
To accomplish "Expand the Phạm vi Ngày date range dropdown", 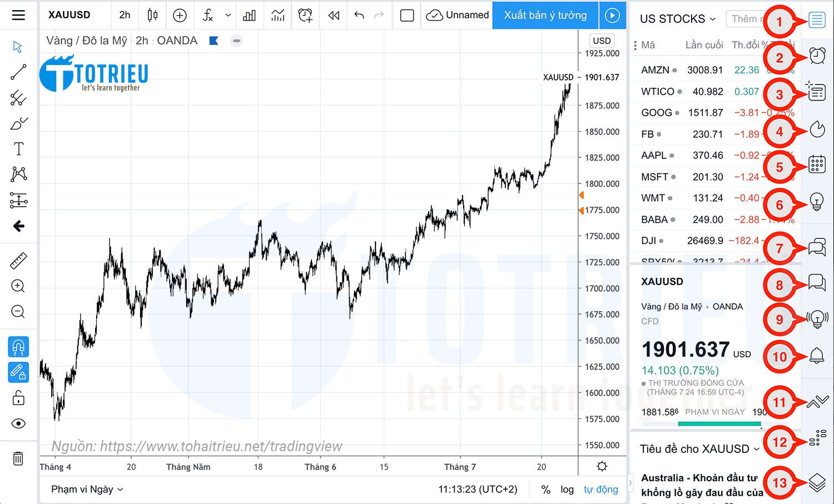I will point(87,490).
